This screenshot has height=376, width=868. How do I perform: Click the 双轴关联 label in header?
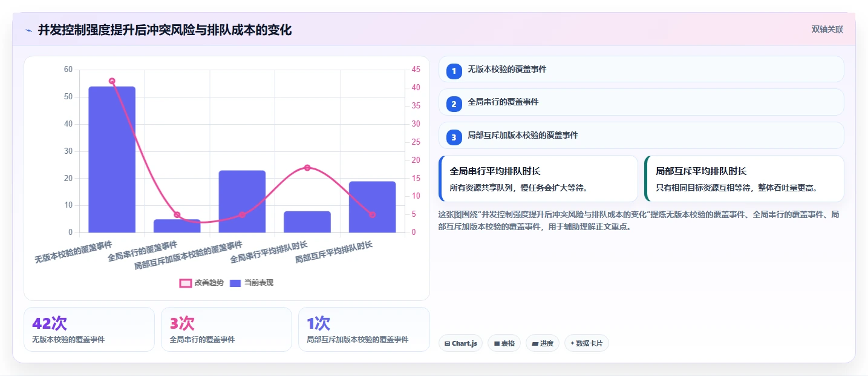(827, 29)
